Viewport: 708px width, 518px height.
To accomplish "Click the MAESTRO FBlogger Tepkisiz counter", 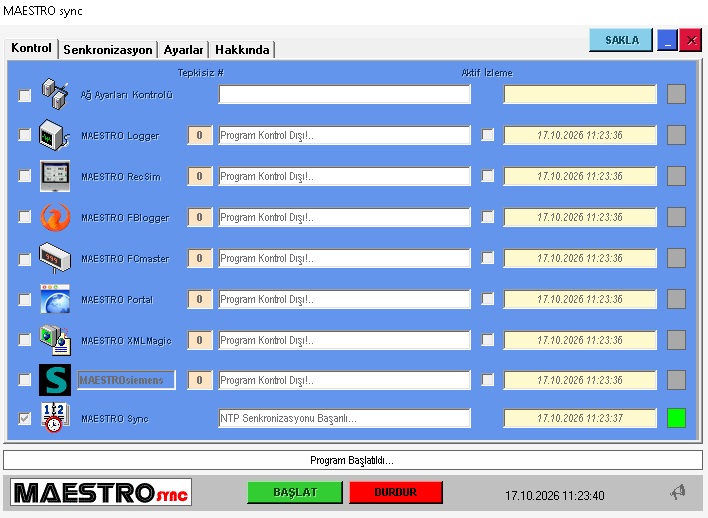I will click(200, 217).
